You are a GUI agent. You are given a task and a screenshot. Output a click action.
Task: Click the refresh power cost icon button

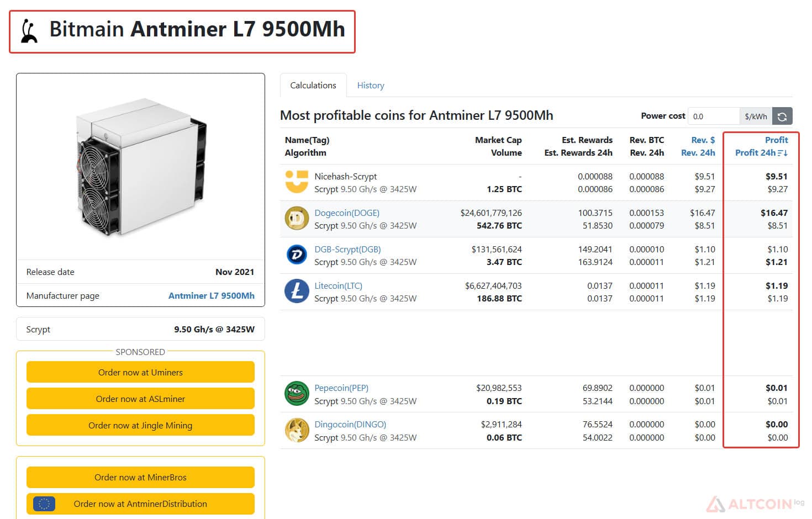click(x=782, y=116)
